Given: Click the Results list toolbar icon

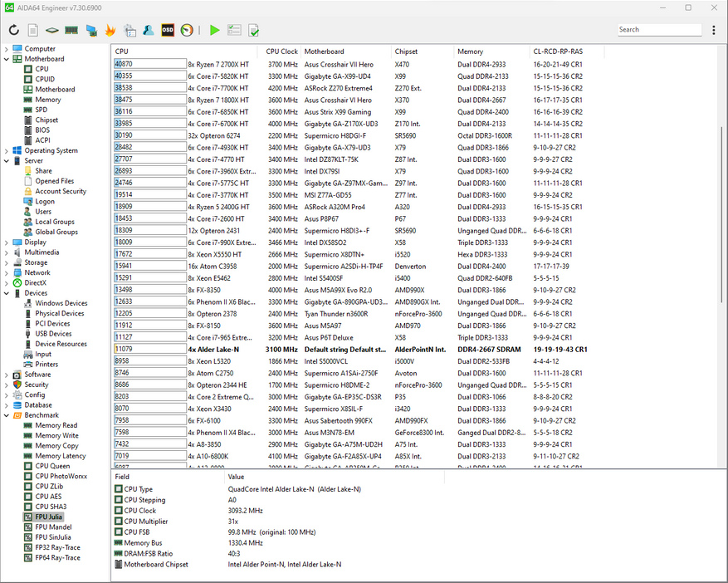Looking at the screenshot, I should coord(234,30).
